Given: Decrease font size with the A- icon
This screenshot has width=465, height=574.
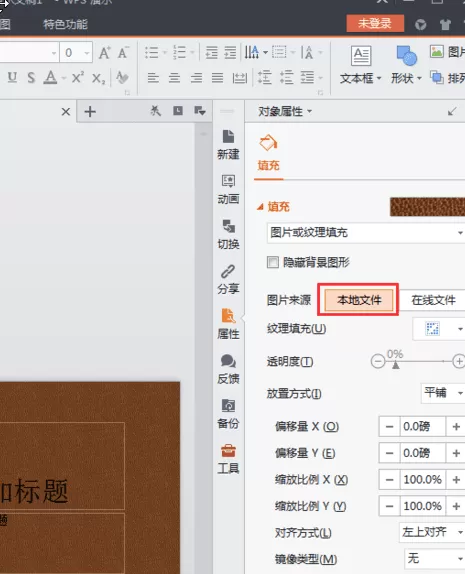Looking at the screenshot, I should pyautogui.click(x=123, y=53).
